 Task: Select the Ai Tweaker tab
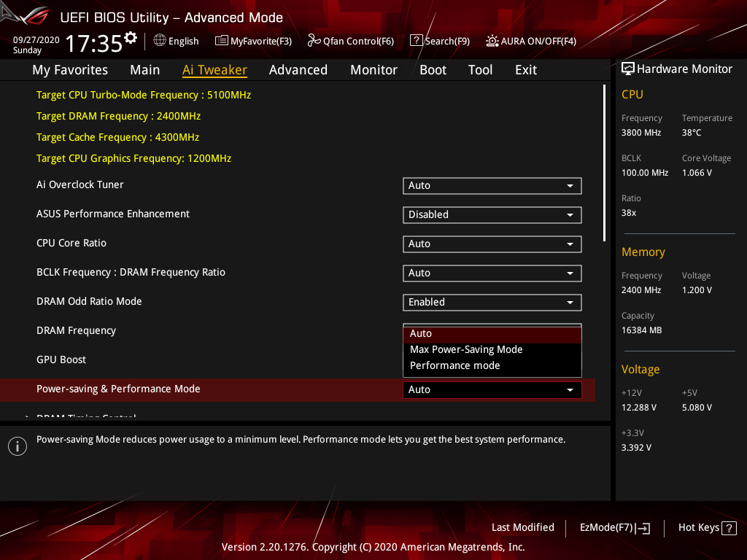pyautogui.click(x=214, y=70)
